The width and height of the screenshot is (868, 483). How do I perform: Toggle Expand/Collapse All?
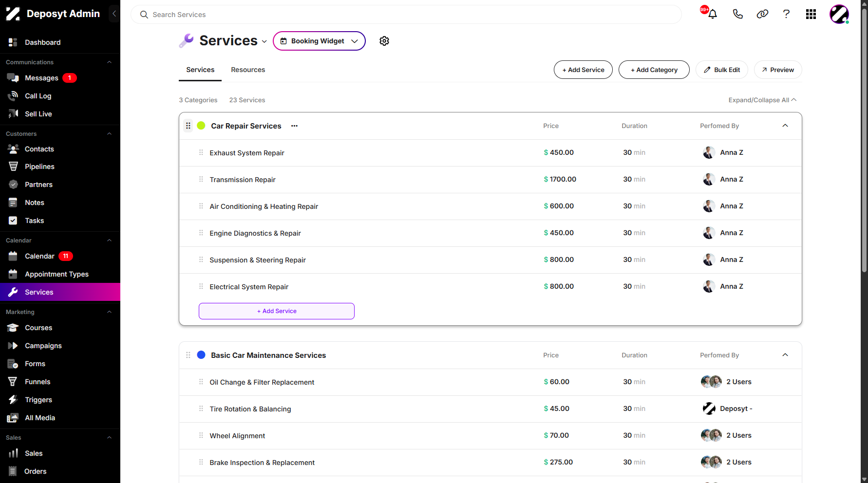(x=762, y=100)
